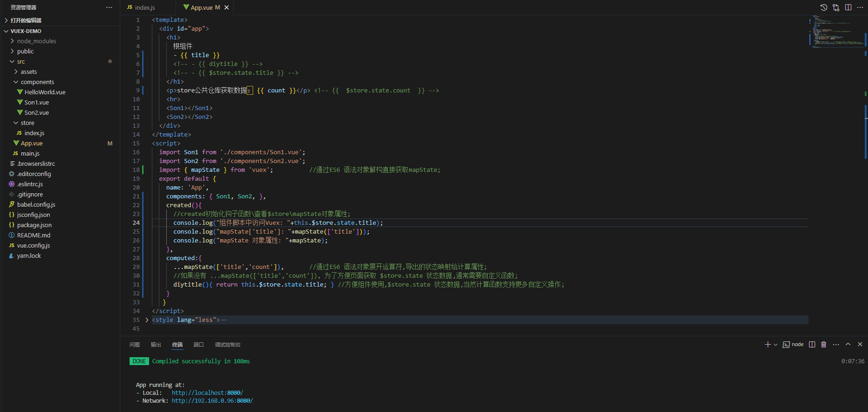868x412 pixels.
Task: Open babel.config.js file
Action: (x=60, y=205)
